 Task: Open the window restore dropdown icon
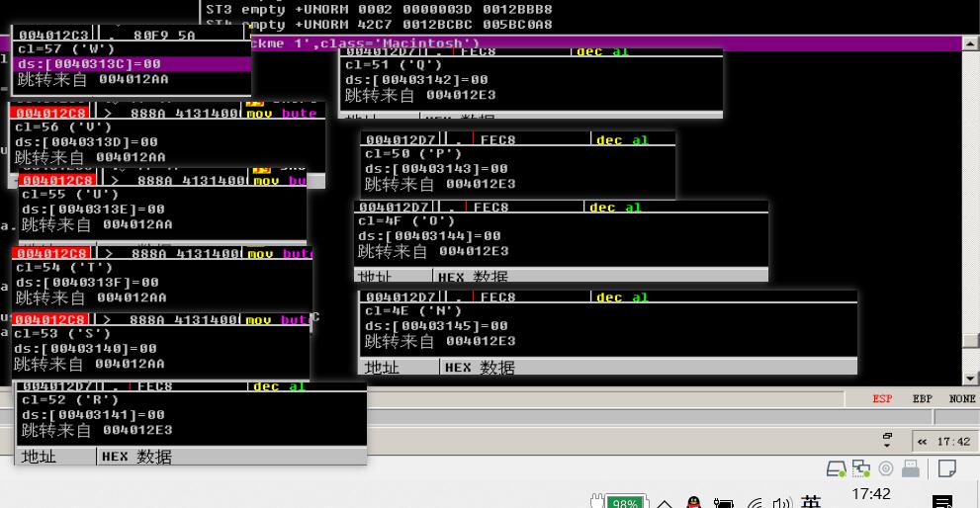coord(888,441)
